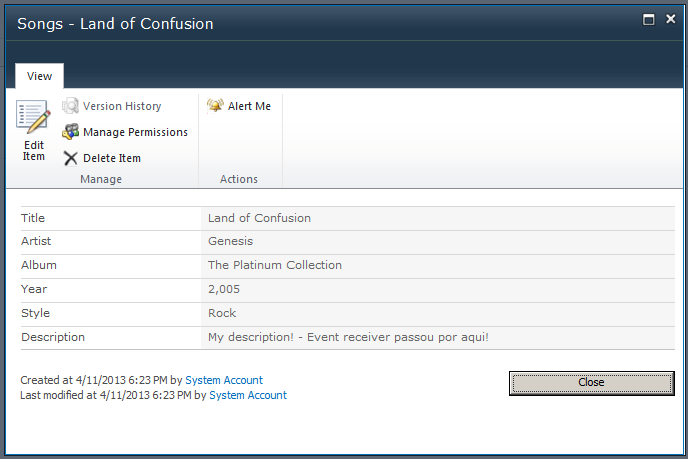This screenshot has height=459, width=688.
Task: Click the Title value Land of Confusion
Action: [259, 218]
